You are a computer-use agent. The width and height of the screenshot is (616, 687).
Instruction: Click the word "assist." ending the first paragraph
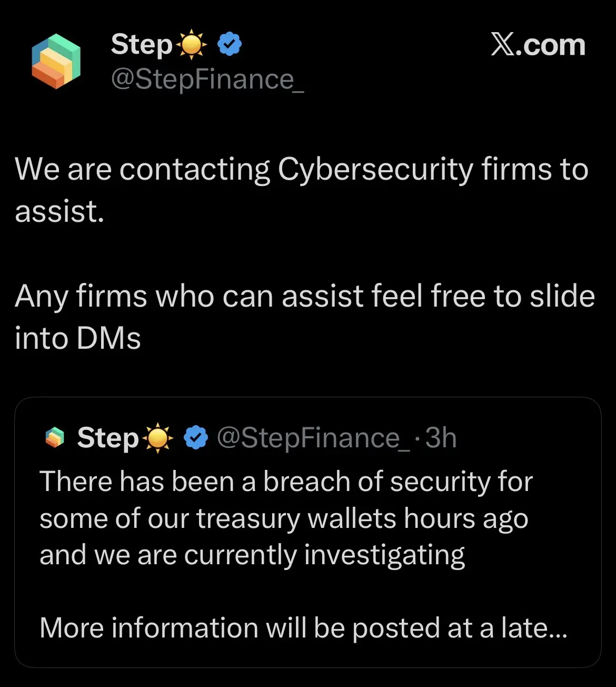point(59,212)
